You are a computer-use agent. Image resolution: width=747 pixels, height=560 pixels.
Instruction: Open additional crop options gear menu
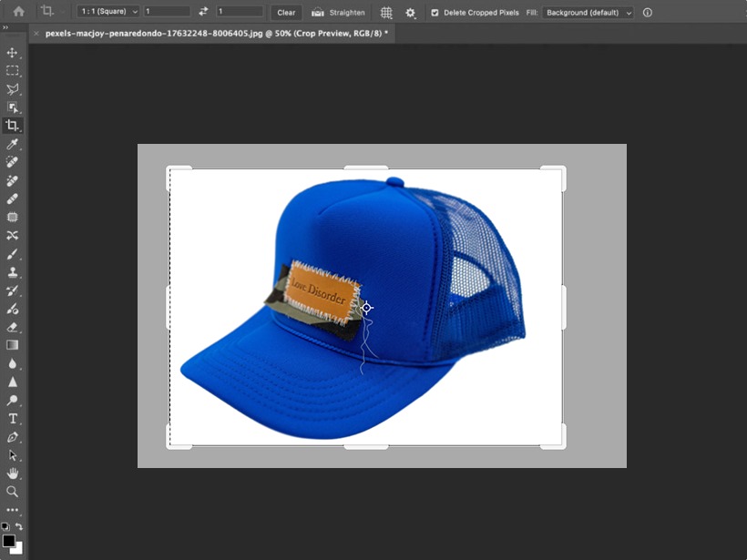click(x=410, y=13)
